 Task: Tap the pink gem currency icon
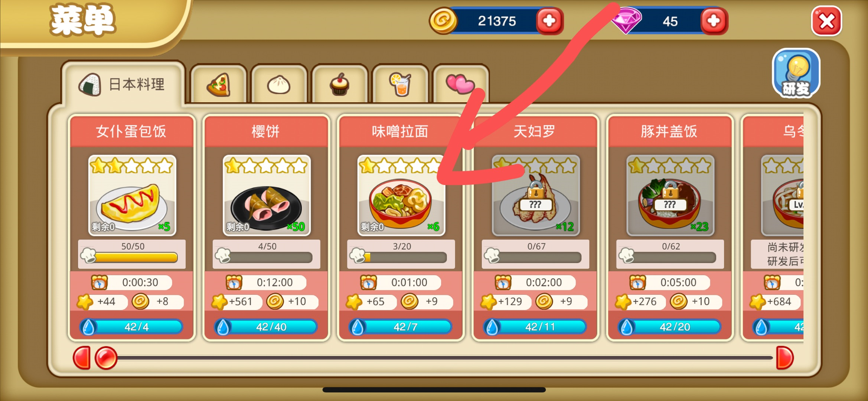[626, 20]
